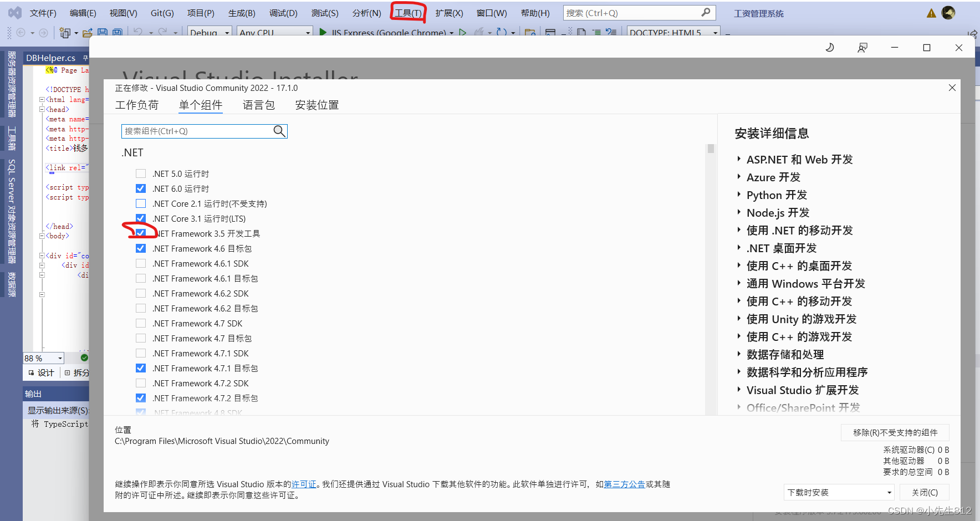
Task: Click the search magnifier in component search
Action: pos(279,131)
